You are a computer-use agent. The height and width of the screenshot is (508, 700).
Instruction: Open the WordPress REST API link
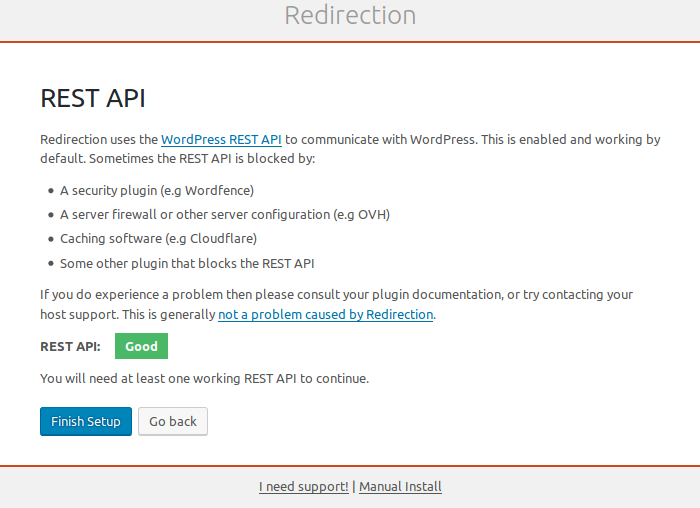point(221,140)
